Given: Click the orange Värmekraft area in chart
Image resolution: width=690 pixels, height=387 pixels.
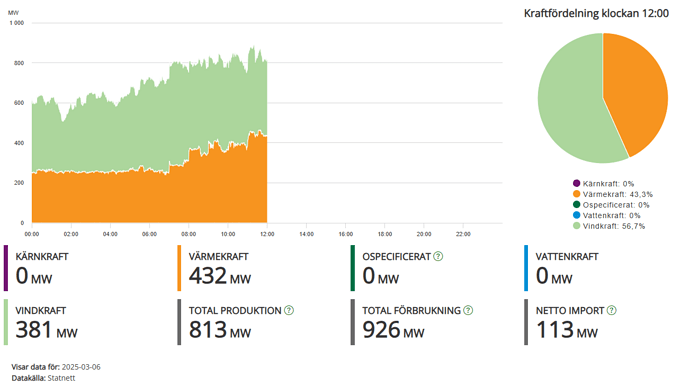Looking at the screenshot, I should coord(150,198).
